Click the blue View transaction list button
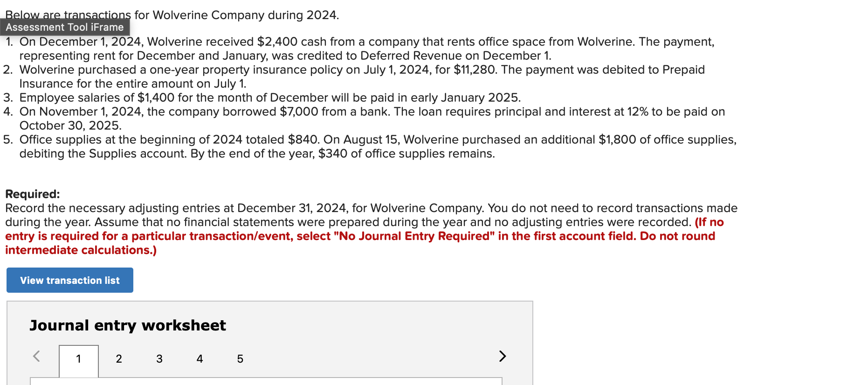 pos(69,280)
